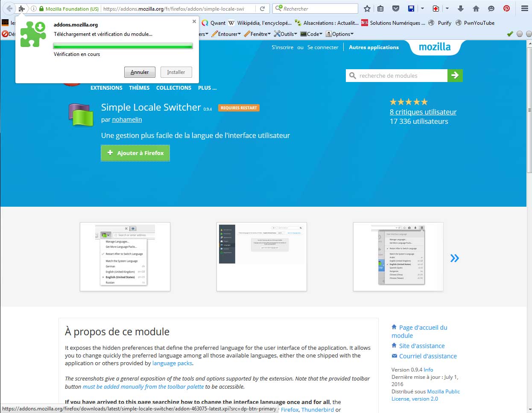Viewport: 532px width, 413px height.
Task: Open the first screenshot thumbnail with language menu
Action: coord(125,257)
